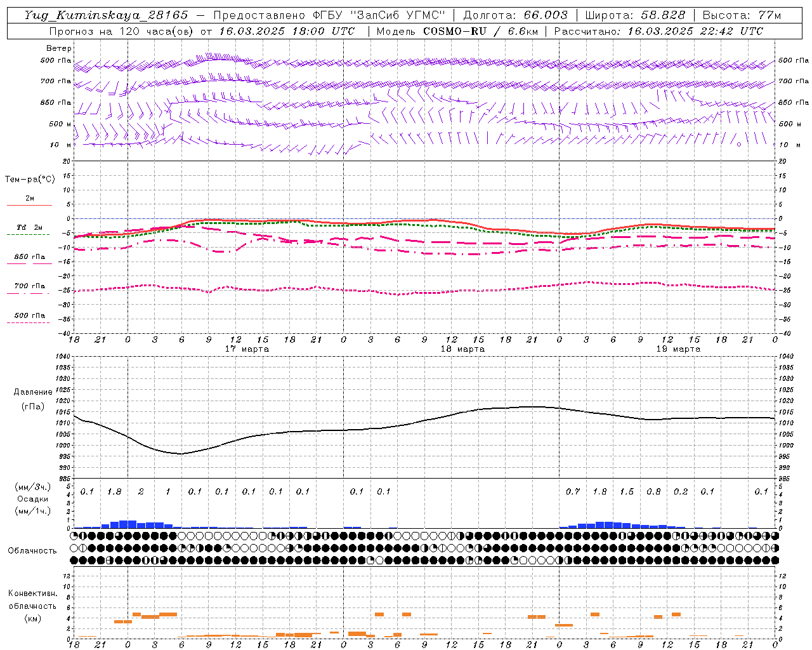Click the ФГБУ "ЗапСиб УГМС" provider text
The height and width of the screenshot is (650, 812).
tap(379, 15)
